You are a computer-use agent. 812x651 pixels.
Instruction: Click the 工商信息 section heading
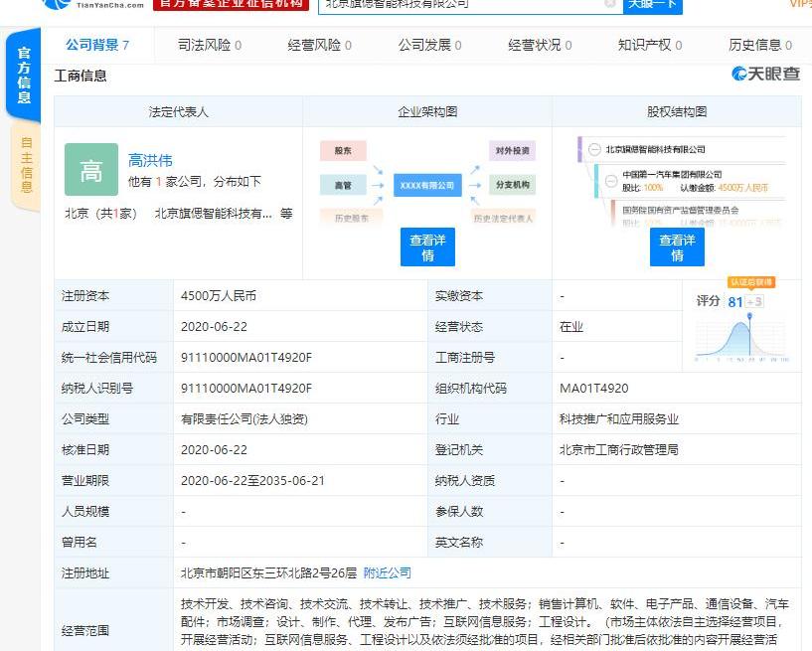81,76
